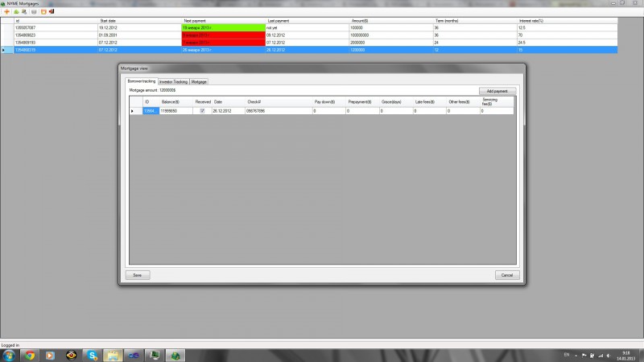Click the amount cell 100000000
The width and height of the screenshot is (644, 362).
coord(391,35)
